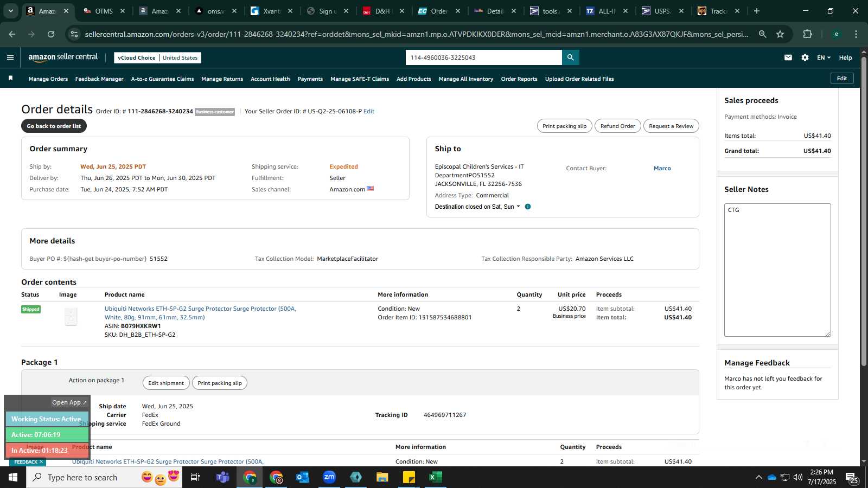This screenshot has height=488, width=868.
Task: Open the OneDrive tray icon
Action: [771, 477]
